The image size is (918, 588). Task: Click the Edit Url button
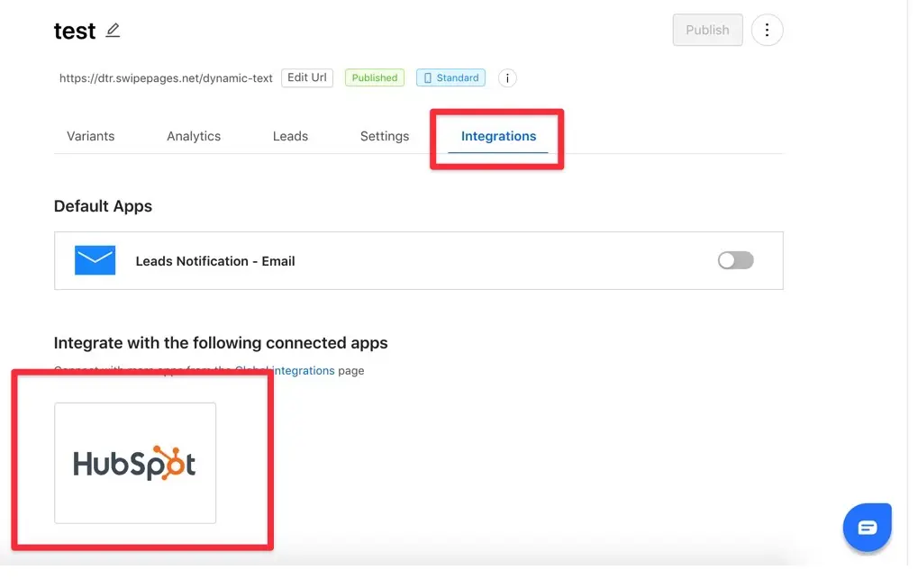point(307,77)
